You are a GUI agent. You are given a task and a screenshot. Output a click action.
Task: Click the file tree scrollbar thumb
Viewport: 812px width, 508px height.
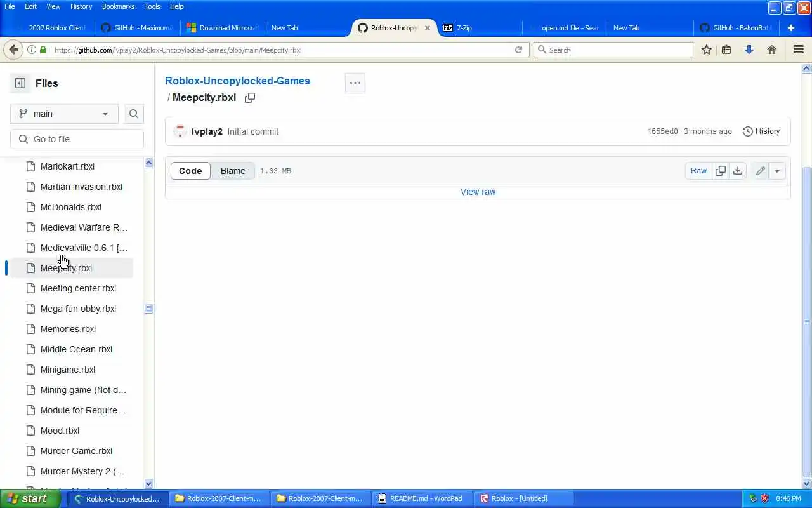click(x=149, y=309)
